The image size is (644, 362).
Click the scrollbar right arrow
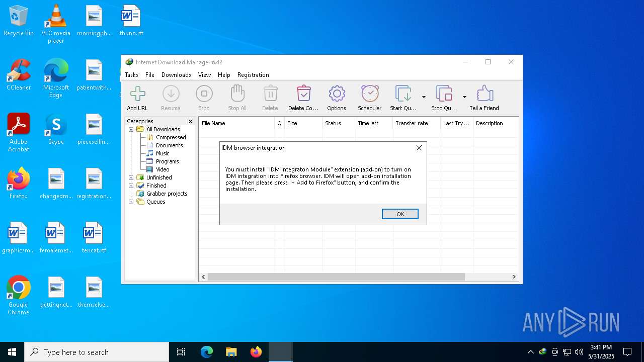click(x=514, y=277)
